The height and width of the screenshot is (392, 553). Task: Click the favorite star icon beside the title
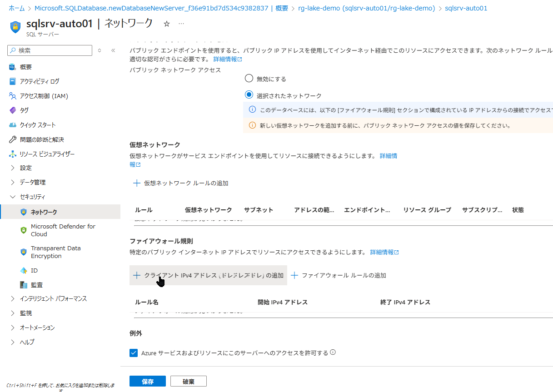click(166, 24)
